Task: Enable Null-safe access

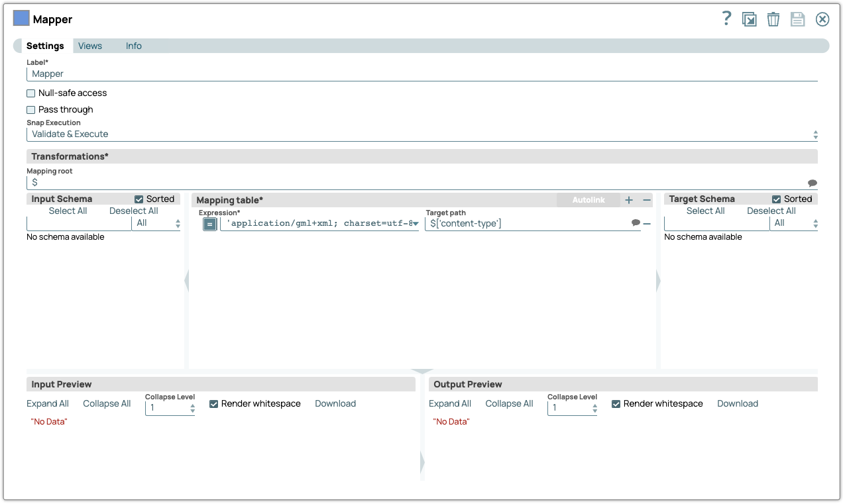Action: pyautogui.click(x=30, y=93)
